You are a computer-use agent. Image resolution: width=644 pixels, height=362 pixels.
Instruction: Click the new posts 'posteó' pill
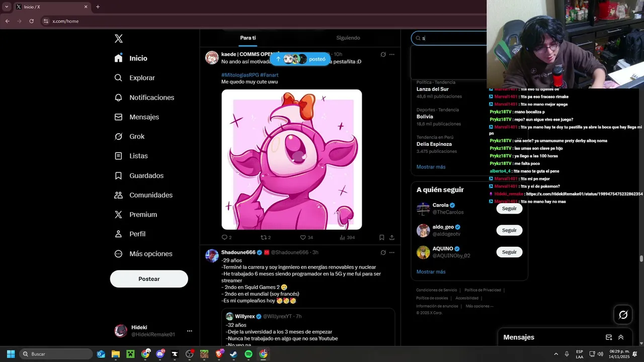point(300,59)
